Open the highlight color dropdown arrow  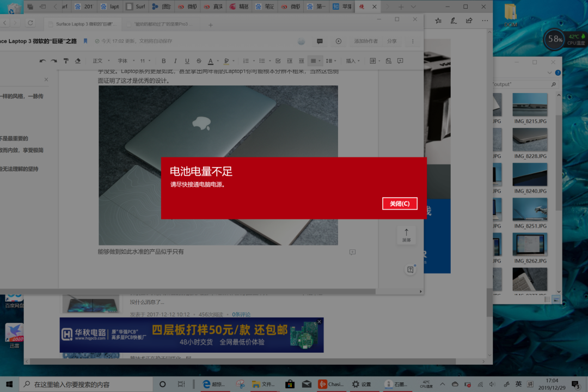coord(234,61)
